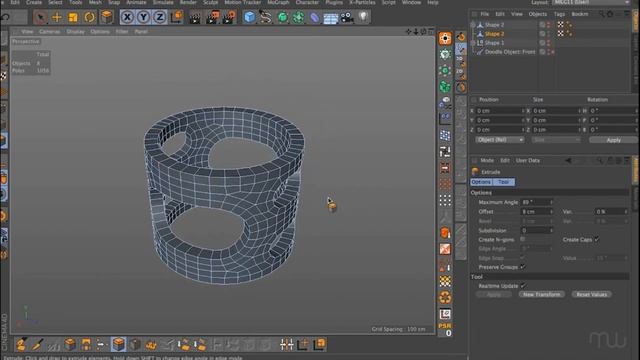Viewport: 640px width, 360px height.
Task: Toggle Create N-gons checkbox
Action: click(522, 239)
